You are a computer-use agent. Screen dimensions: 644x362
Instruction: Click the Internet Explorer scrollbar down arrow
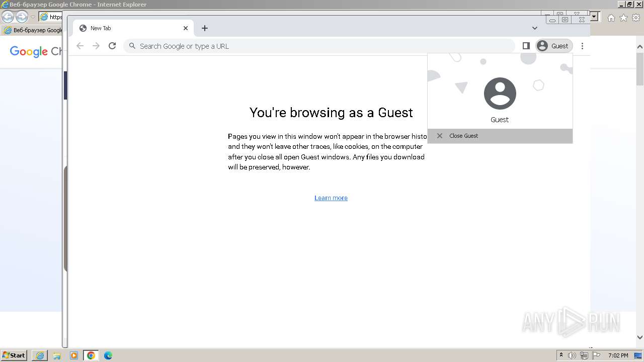[x=640, y=337]
